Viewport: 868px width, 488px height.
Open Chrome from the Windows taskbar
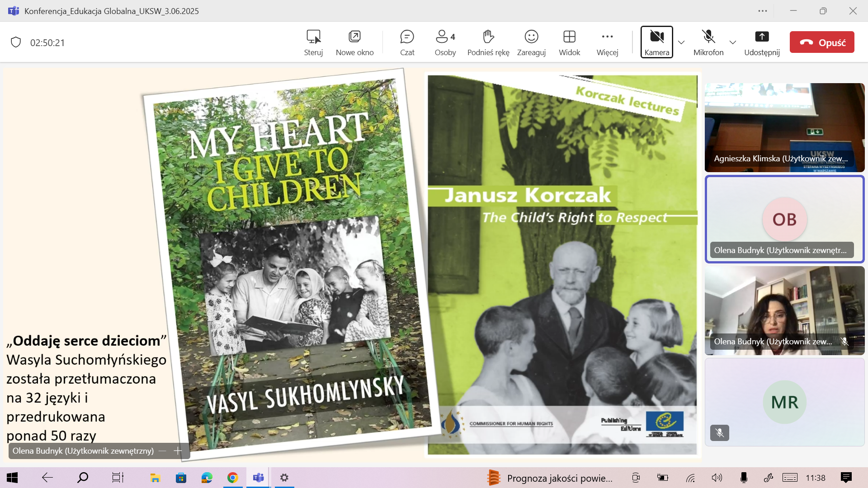233,478
